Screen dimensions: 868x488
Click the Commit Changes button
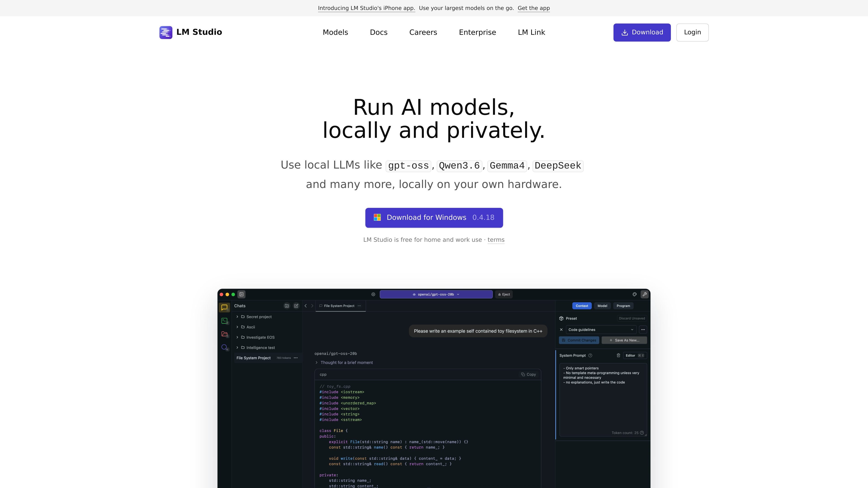point(579,340)
